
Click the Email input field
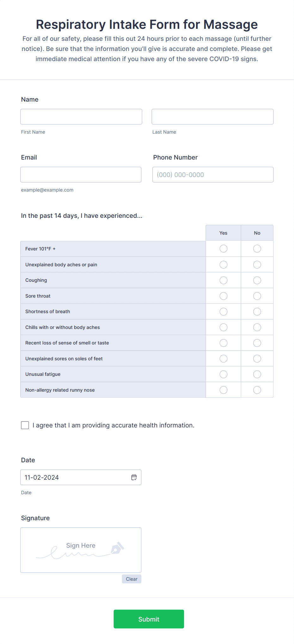[x=81, y=175]
